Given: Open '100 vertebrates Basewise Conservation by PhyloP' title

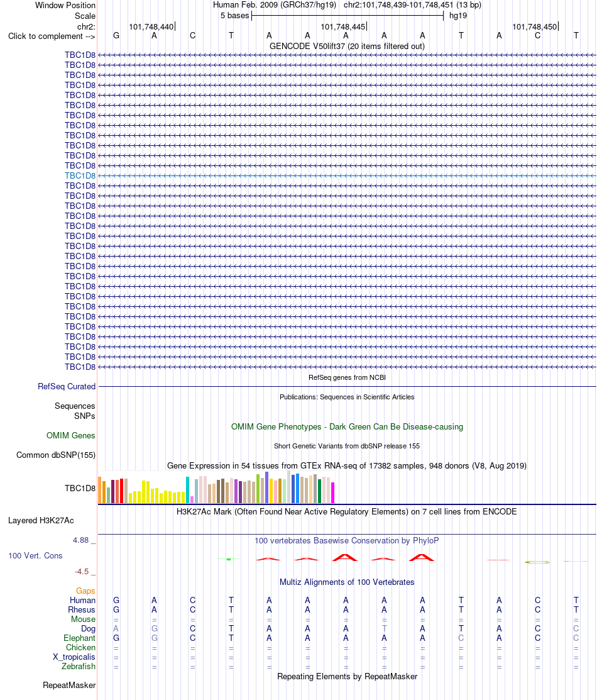Looking at the screenshot, I should 347,541.
